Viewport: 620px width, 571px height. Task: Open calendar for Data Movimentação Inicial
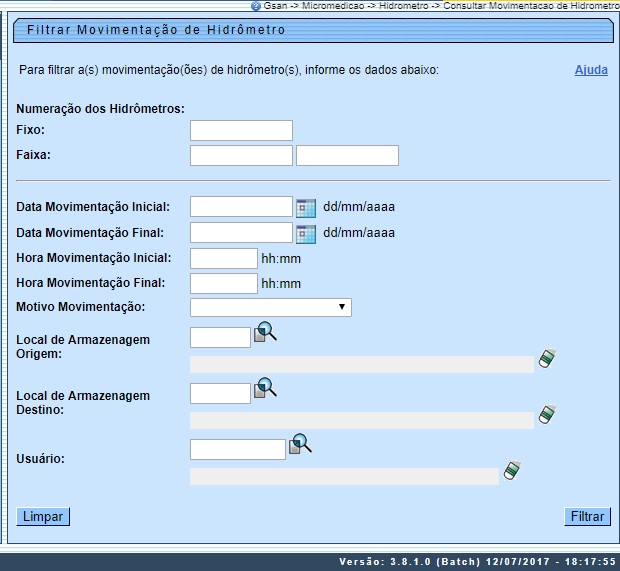pyautogui.click(x=306, y=208)
